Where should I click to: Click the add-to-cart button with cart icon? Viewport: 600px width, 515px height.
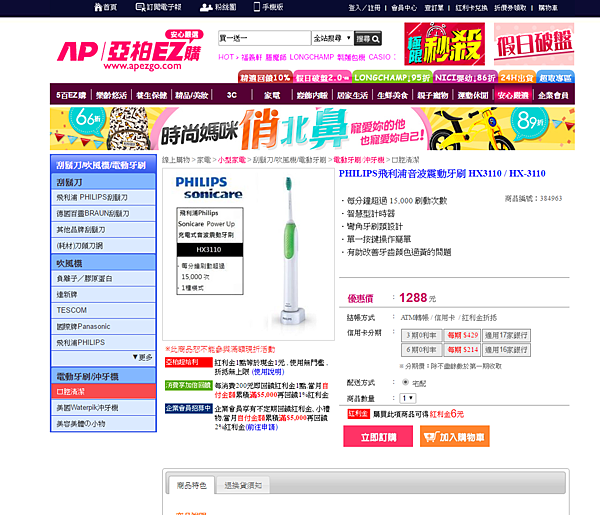click(x=455, y=436)
